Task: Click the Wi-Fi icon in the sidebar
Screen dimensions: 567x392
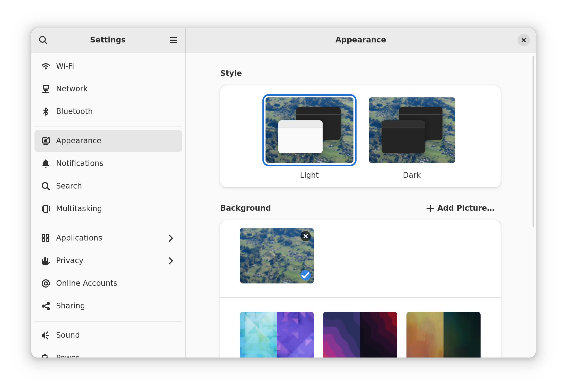Action: coord(46,66)
